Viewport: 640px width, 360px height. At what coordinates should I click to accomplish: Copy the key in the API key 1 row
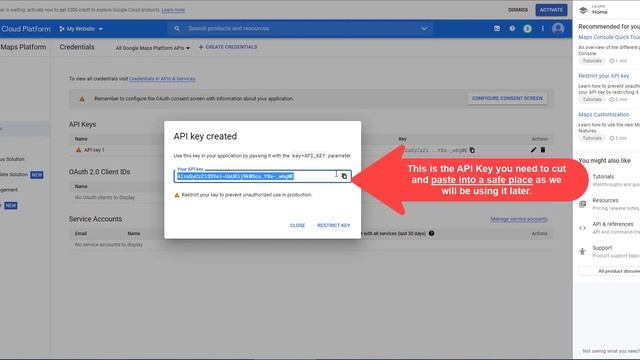click(472, 150)
